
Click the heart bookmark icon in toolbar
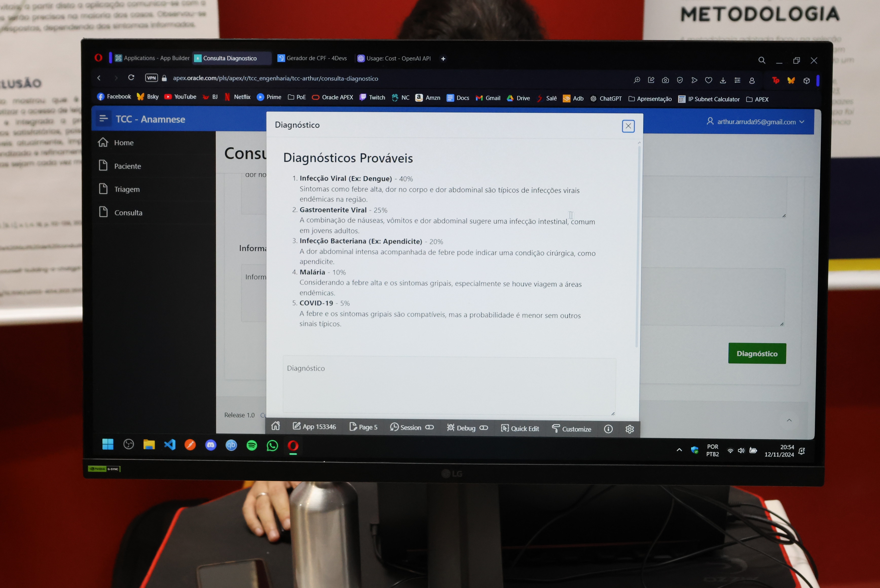(x=708, y=80)
